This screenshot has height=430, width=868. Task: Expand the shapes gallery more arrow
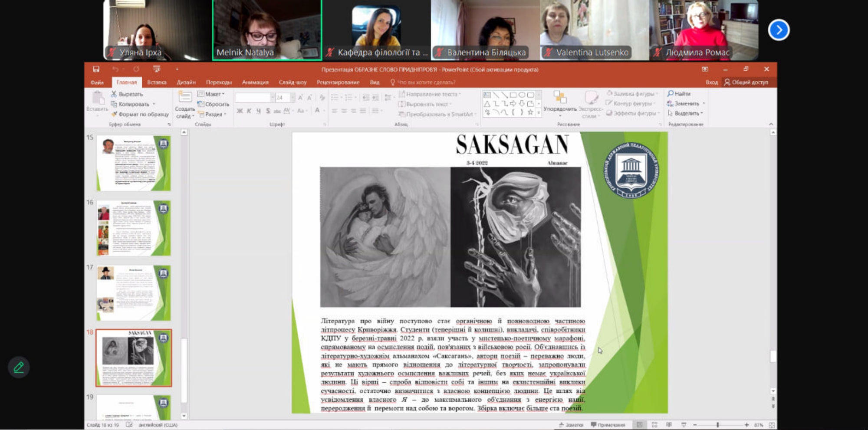click(x=539, y=113)
